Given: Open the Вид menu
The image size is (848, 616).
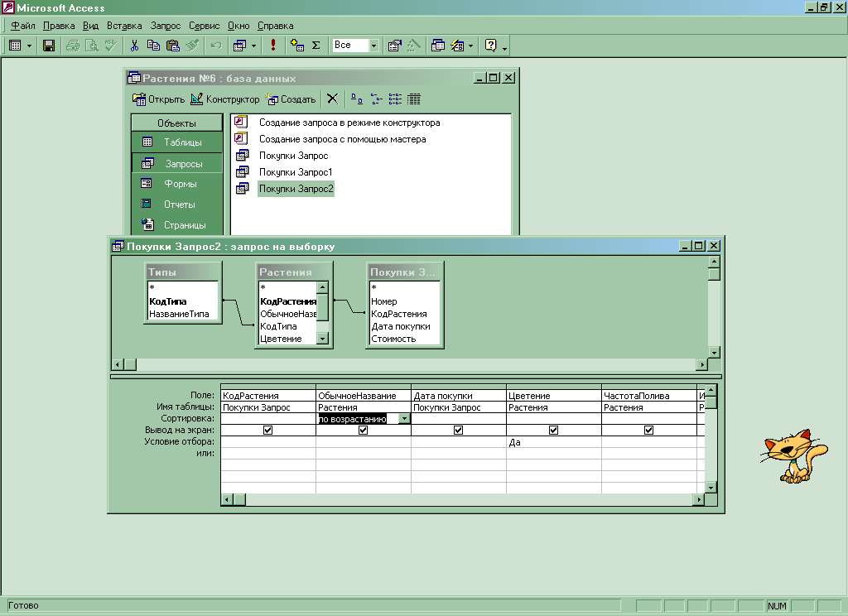Looking at the screenshot, I should point(90,26).
